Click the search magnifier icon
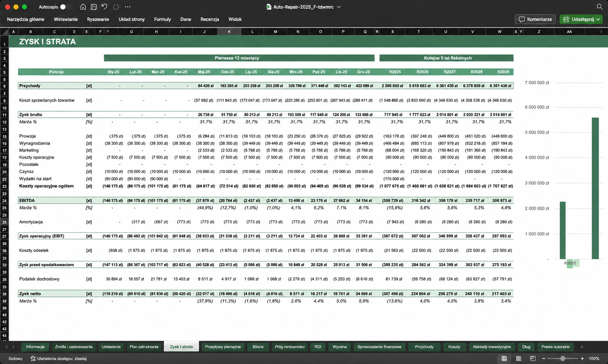Viewport: 608px width, 364px height. pos(600,7)
